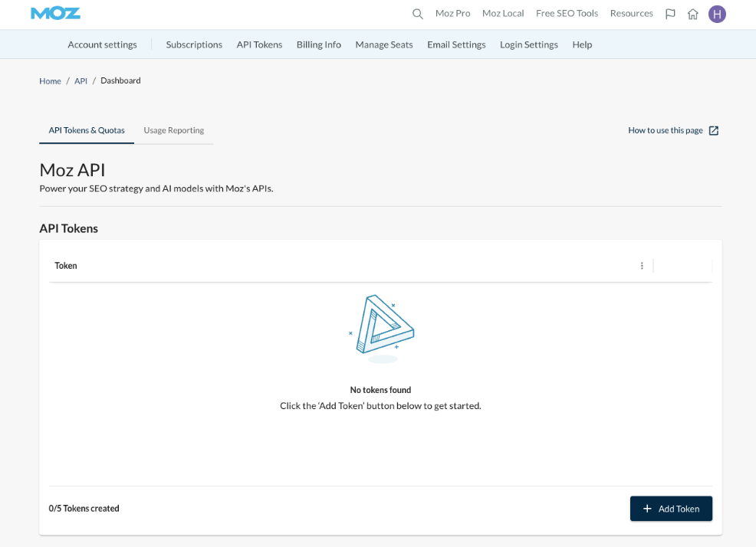756x547 pixels.
Task: Click the Token column header
Action: (x=66, y=266)
